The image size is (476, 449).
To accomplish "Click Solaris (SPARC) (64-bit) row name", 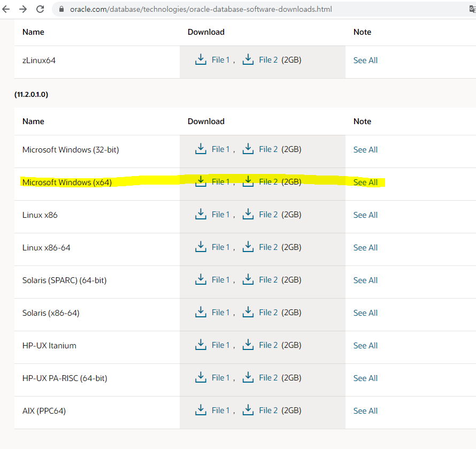I will click(x=64, y=280).
